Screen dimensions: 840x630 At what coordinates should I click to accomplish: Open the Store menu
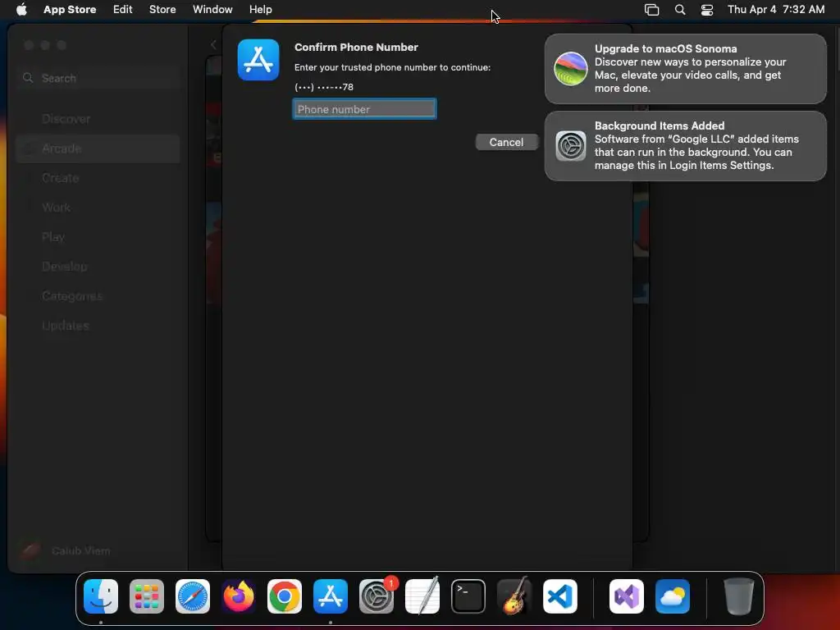[162, 9]
